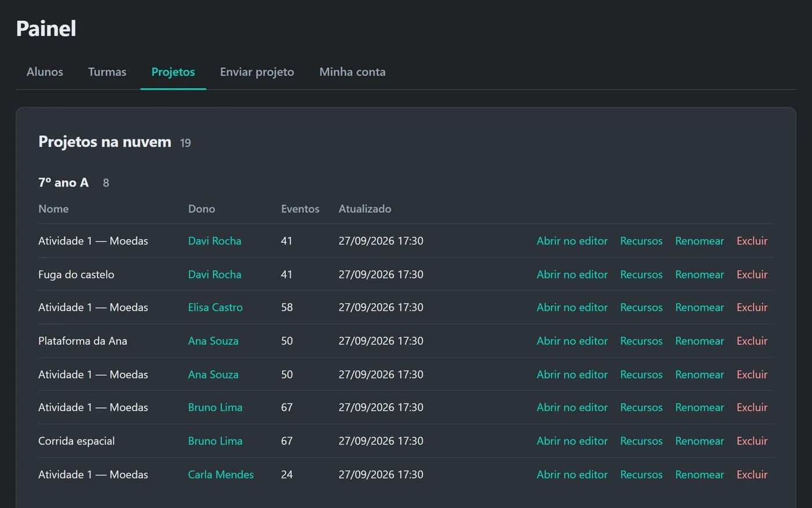Screen dimensions: 812x508
Task: Delete Carla Mendes' Atividade 1 project
Action: pos(752,475)
